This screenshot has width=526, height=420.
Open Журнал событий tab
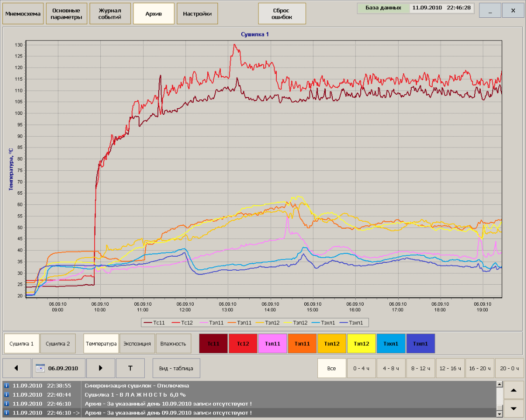click(110, 14)
